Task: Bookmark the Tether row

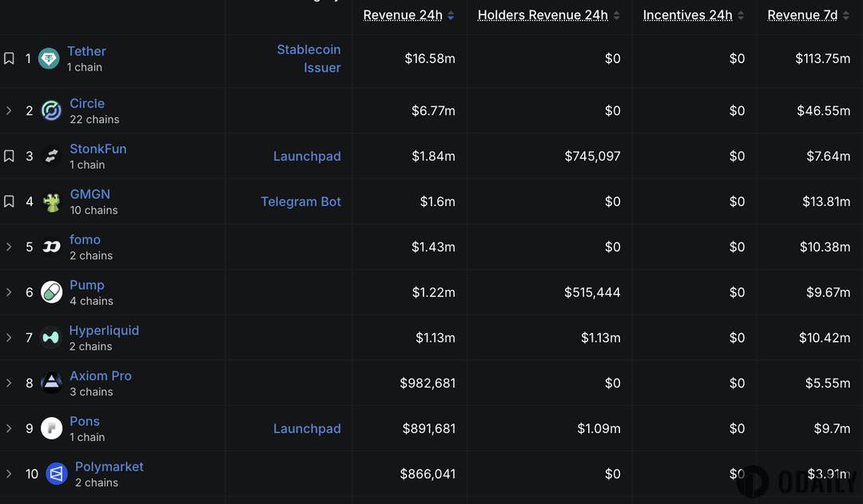Action: point(9,58)
